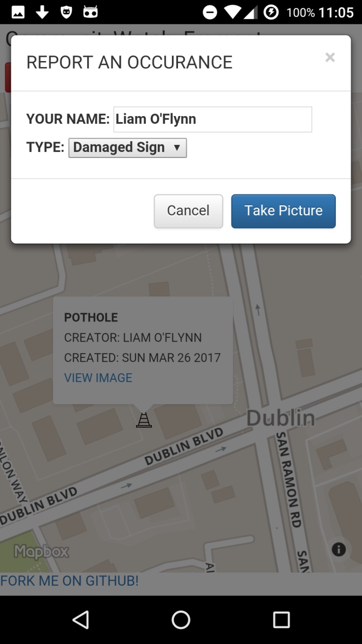Focus the Your Name input field
The image size is (362, 644).
pos(213,119)
